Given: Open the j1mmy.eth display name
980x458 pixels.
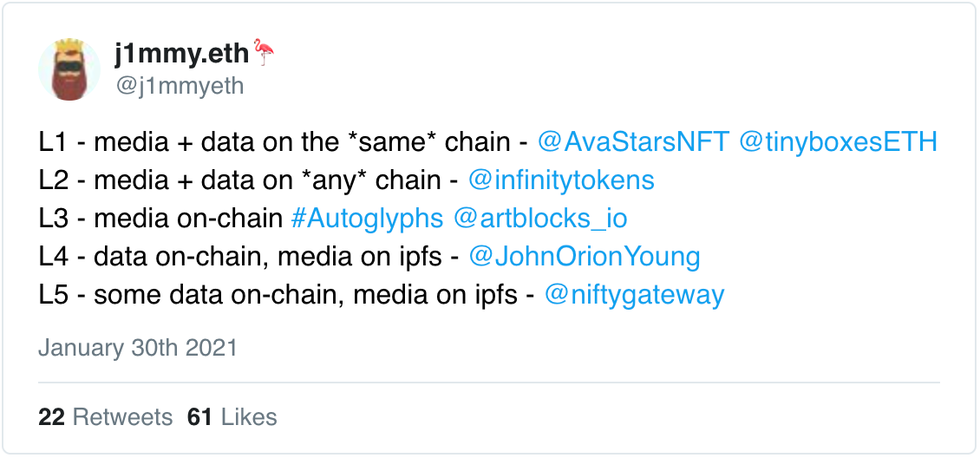Looking at the screenshot, I should pos(181,55).
